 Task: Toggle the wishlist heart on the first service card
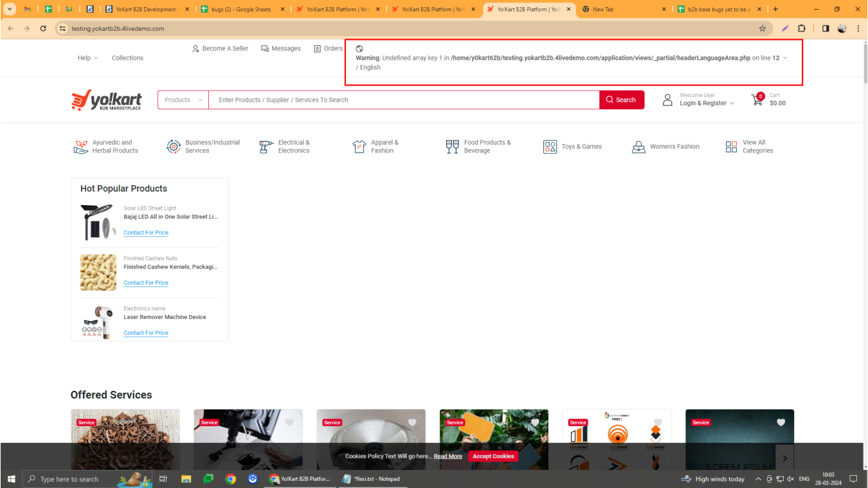pyautogui.click(x=166, y=422)
